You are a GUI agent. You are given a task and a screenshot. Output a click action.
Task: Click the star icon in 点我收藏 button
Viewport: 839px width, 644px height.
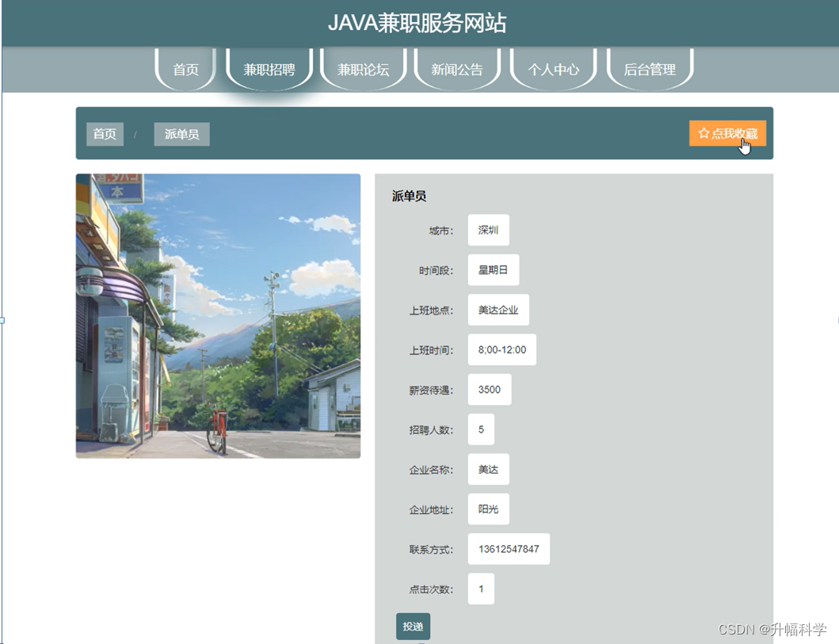coord(702,132)
